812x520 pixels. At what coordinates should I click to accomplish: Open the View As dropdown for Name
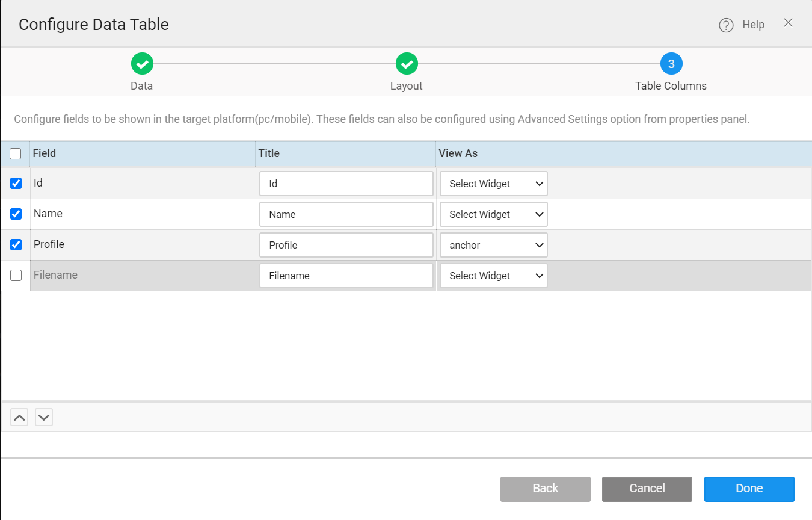(x=493, y=215)
